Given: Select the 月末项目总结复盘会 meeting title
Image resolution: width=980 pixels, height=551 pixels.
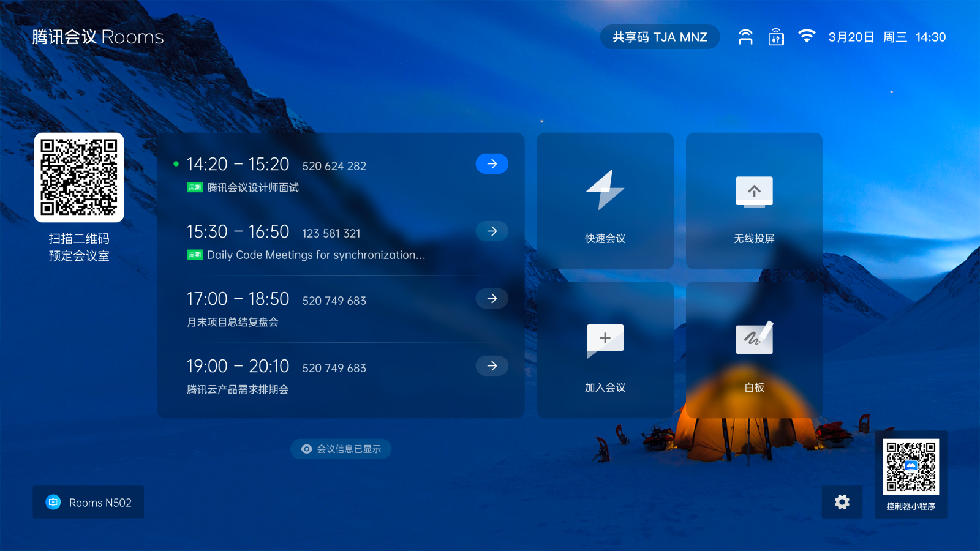Looking at the screenshot, I should (233, 322).
